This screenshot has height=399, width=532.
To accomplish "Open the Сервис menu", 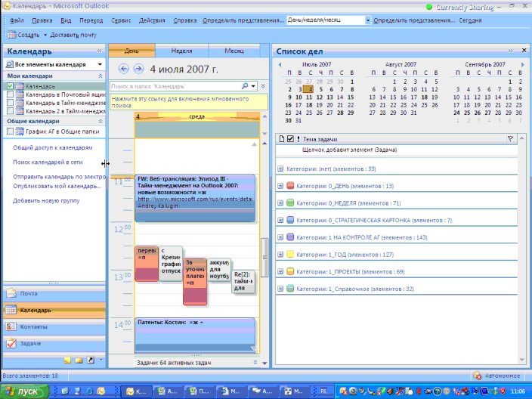I will [122, 20].
